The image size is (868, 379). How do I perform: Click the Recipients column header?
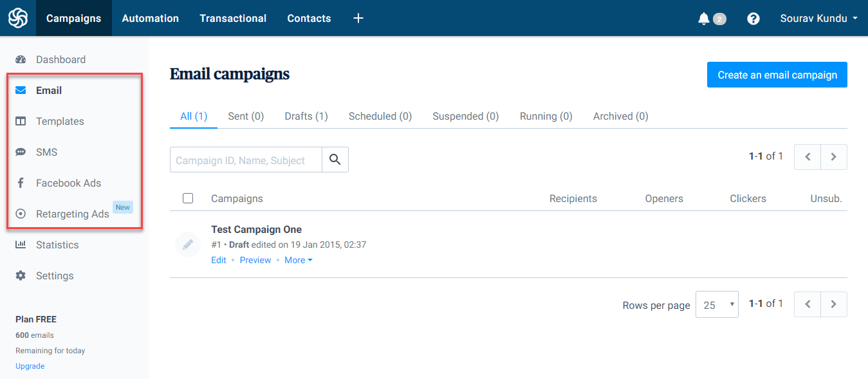pyautogui.click(x=573, y=199)
